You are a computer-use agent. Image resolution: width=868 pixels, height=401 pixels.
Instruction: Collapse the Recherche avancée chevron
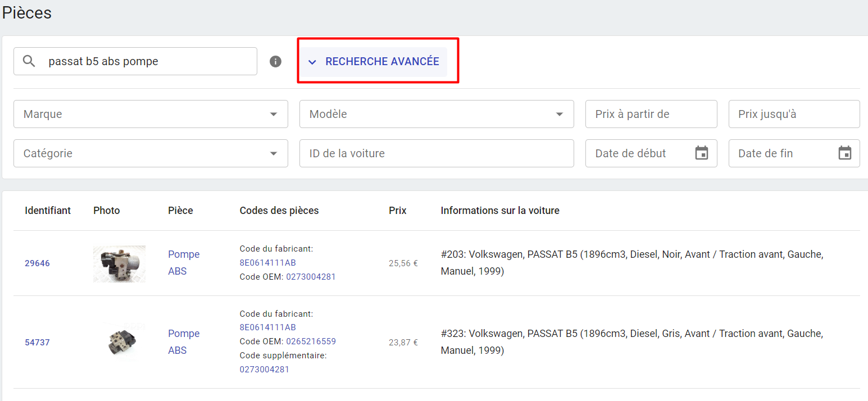[312, 62]
